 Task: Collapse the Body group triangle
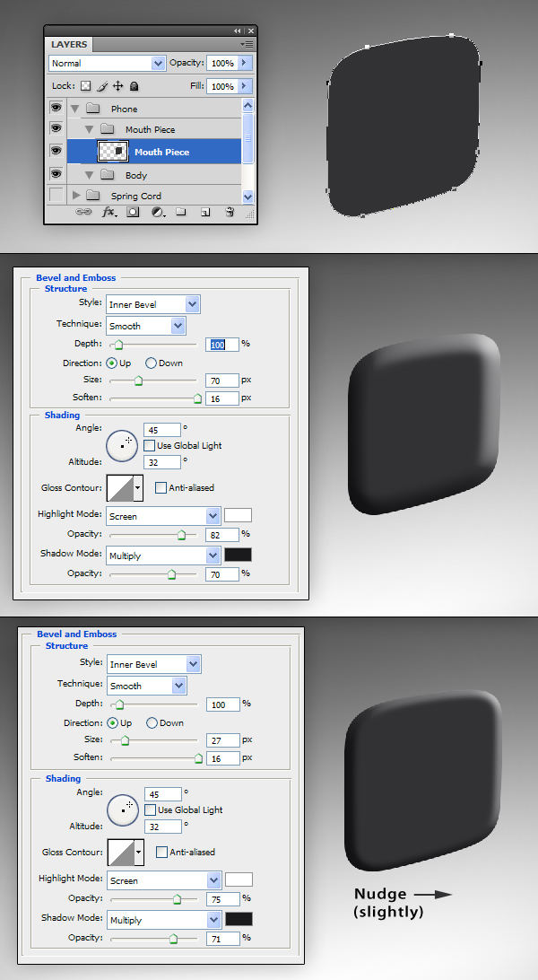(x=90, y=175)
